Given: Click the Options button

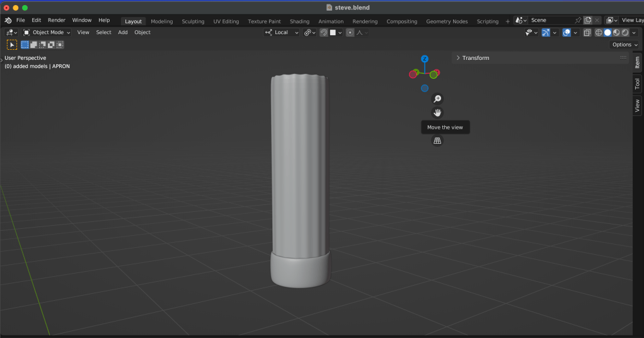Looking at the screenshot, I should coord(624,45).
